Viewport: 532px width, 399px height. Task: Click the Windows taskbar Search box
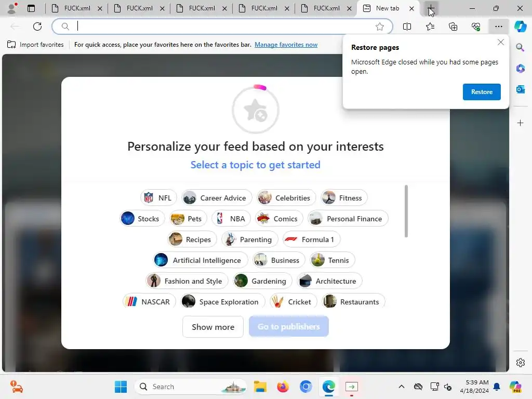pos(191,387)
